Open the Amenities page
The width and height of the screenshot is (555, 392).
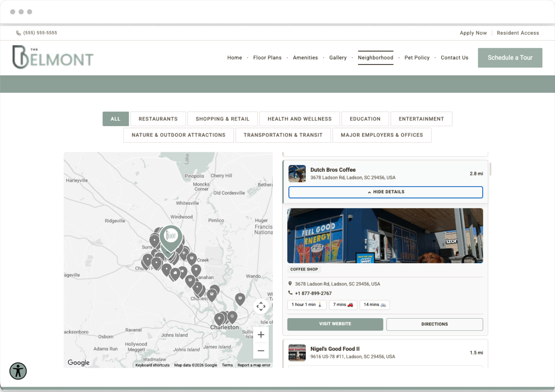click(305, 58)
